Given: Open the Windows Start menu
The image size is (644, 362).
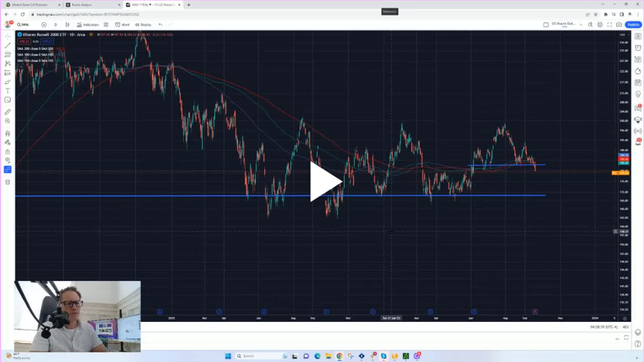Looking at the screenshot, I should pyautogui.click(x=228, y=356).
